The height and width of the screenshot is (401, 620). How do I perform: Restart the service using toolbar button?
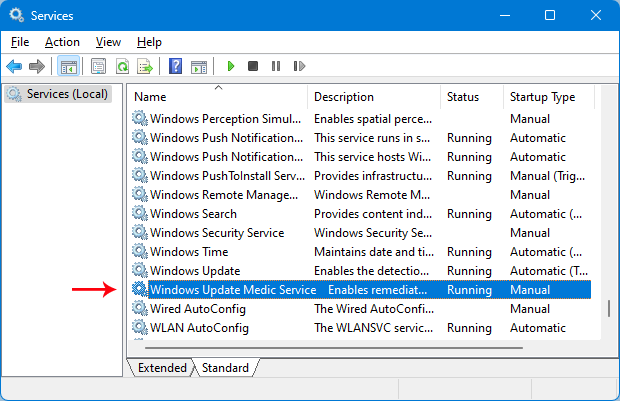[299, 66]
